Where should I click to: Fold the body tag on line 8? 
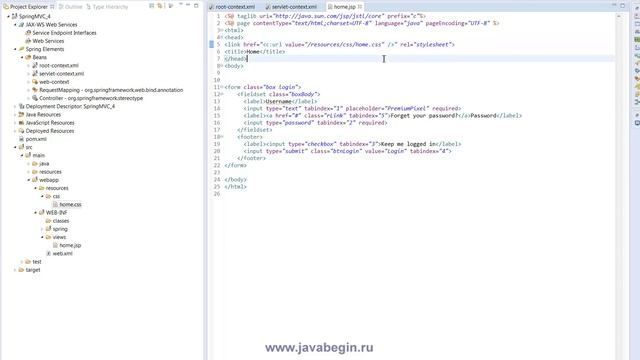coord(221,66)
